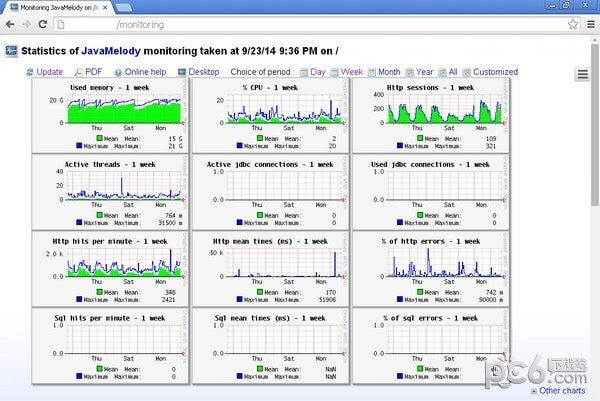Click the Desktop monitor icon
The width and height of the screenshot is (600, 401).
pyautogui.click(x=182, y=72)
